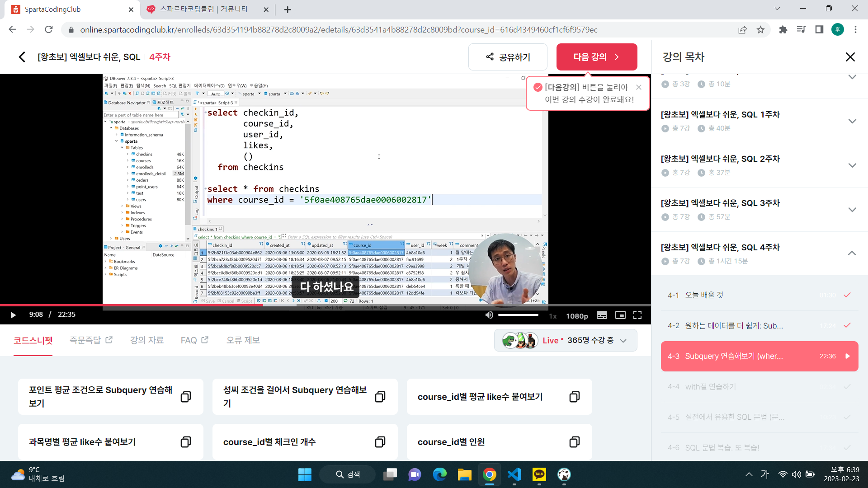Open lecture 4-1 오늘 배울 것
868x488 pixels.
pyautogui.click(x=759, y=295)
